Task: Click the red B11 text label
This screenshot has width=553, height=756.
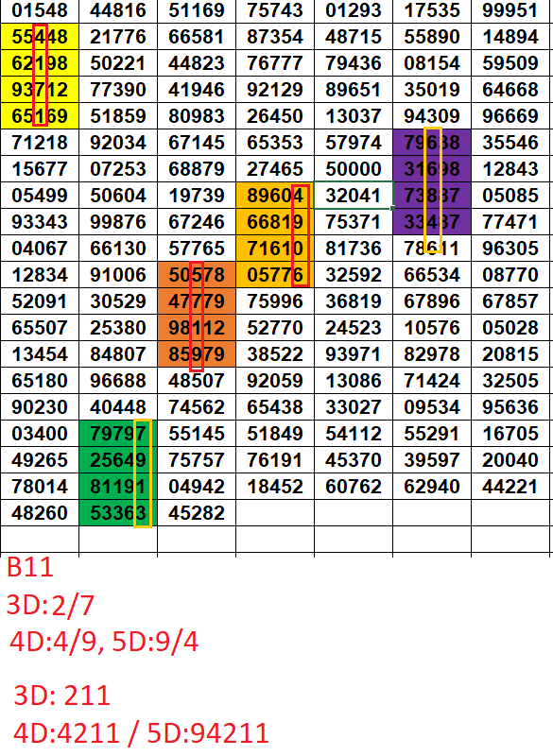Action: click(x=30, y=568)
